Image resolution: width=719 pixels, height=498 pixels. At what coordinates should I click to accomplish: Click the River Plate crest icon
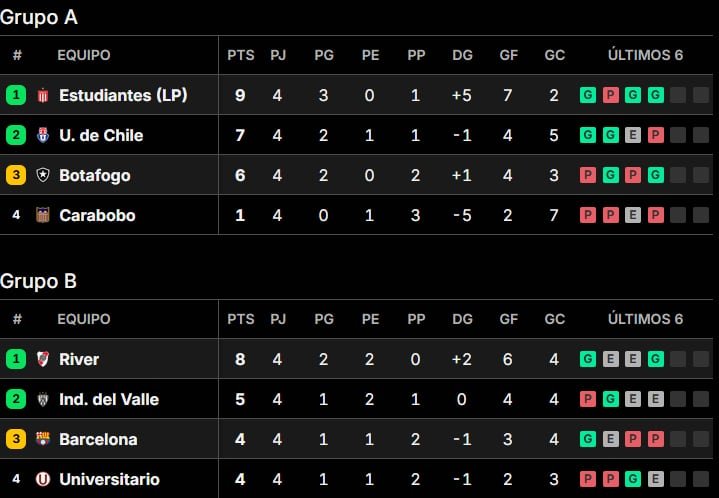tap(43, 359)
